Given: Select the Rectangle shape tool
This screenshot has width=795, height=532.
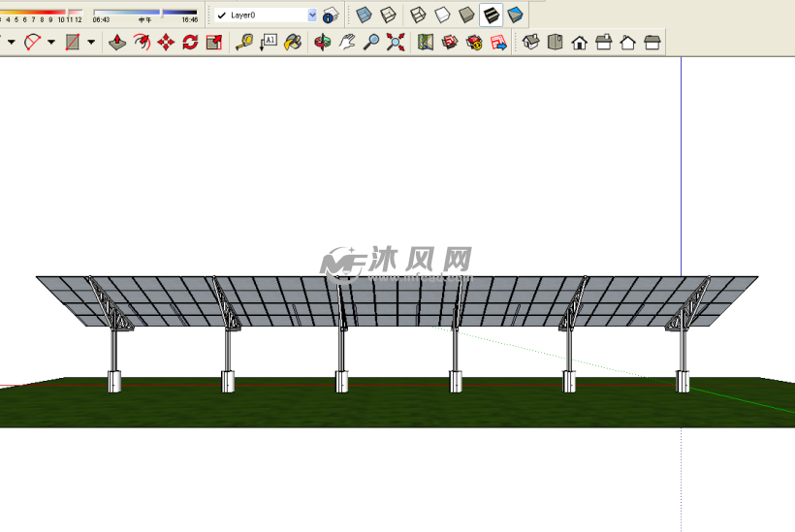Looking at the screenshot, I should [73, 42].
